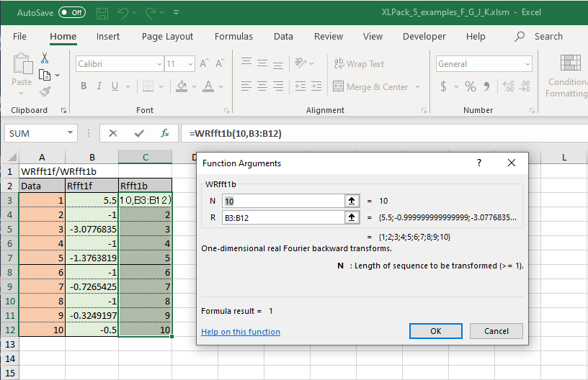Click Decrease Decimal icon

pyautogui.click(x=525, y=87)
